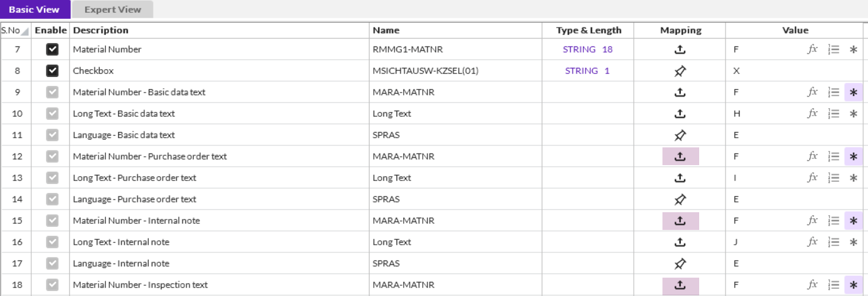Click the Value cell containing H in row 10
This screenshot has height=296, width=868.
[736, 114]
